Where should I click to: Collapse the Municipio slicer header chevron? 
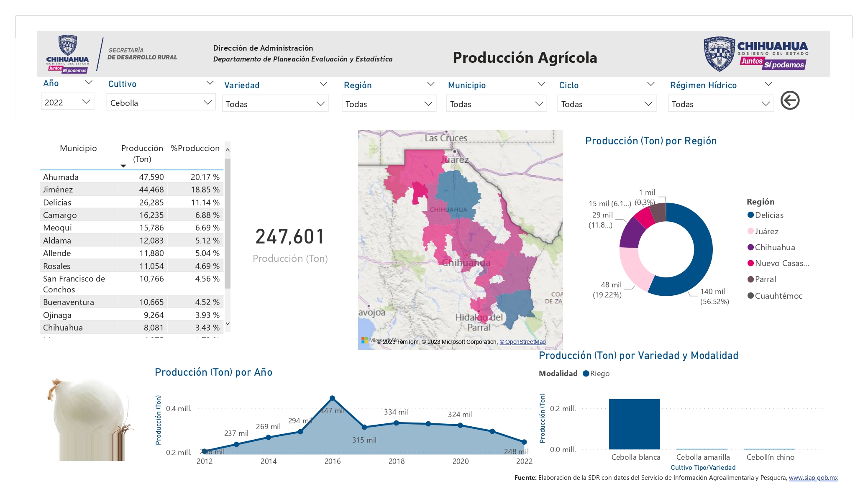click(x=541, y=84)
